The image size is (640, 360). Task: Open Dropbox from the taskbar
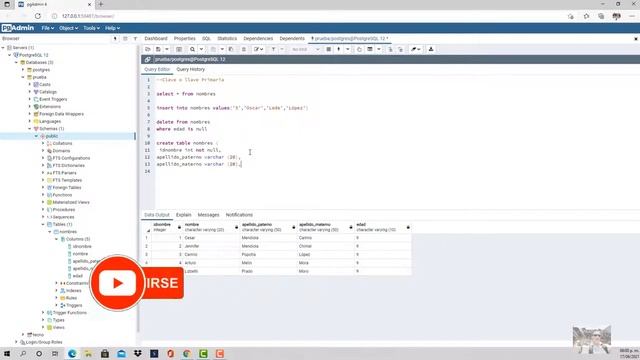pyautogui.click(x=138, y=353)
